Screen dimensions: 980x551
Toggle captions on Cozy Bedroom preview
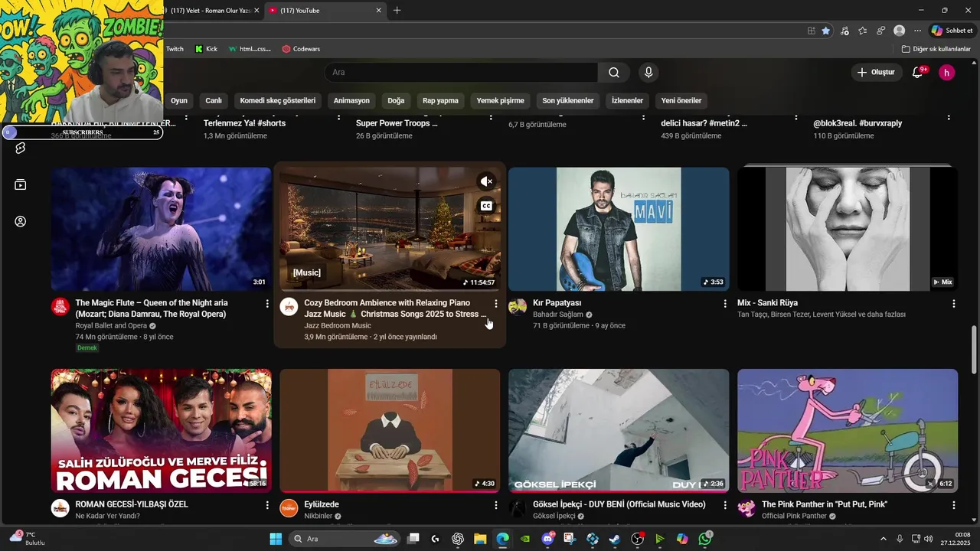pyautogui.click(x=486, y=206)
